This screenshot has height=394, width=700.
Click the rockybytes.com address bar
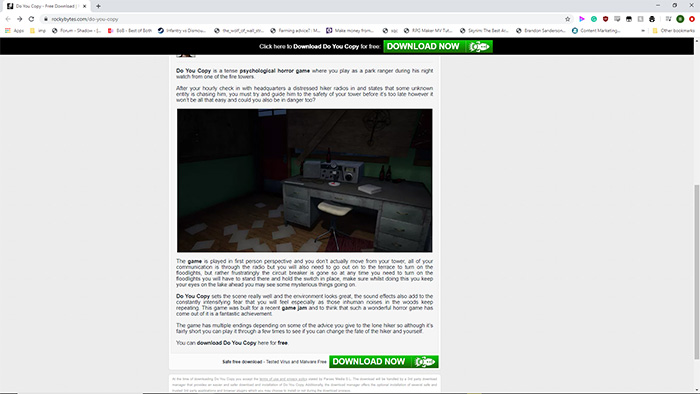click(x=304, y=19)
